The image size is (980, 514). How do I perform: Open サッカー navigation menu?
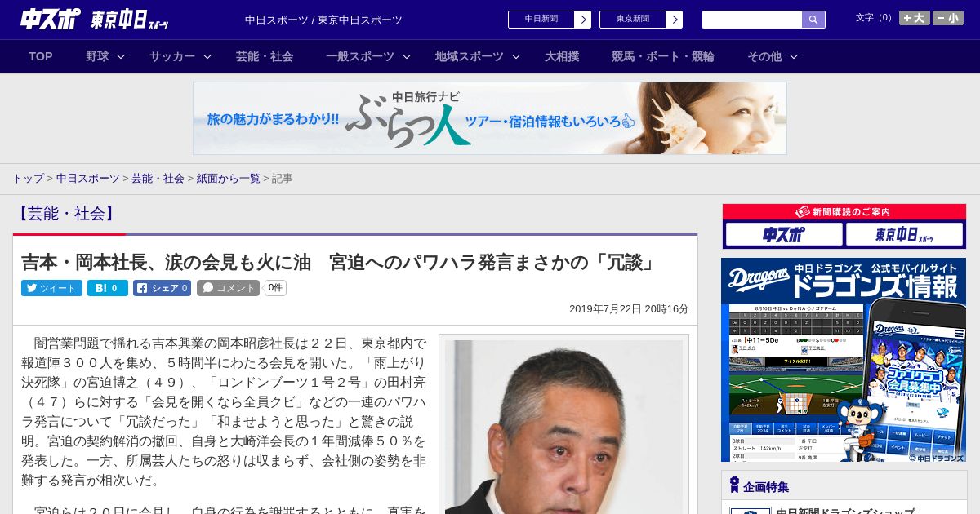tap(172, 56)
